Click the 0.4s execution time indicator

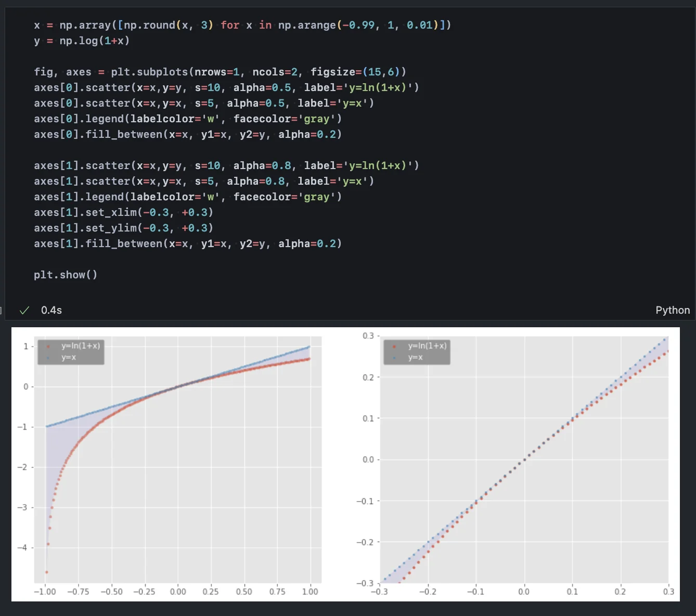[x=51, y=311]
